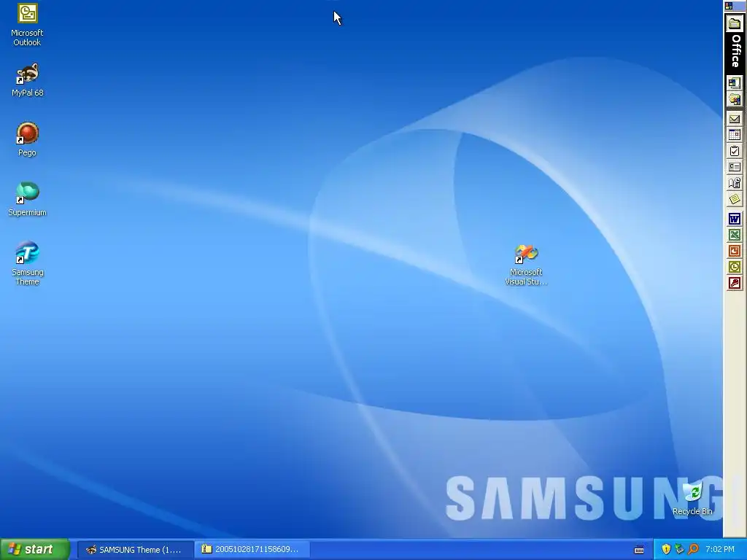747x560 pixels.
Task: Click the keyboard icon on taskbar
Action: (639, 550)
